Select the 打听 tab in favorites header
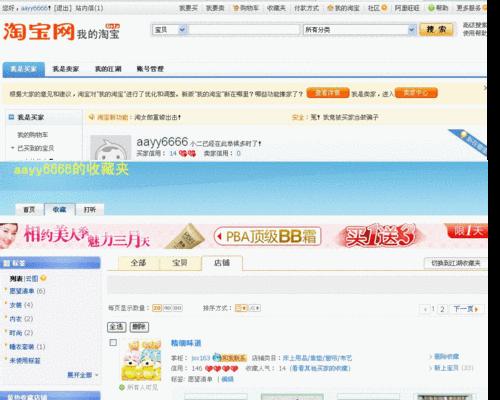Image resolution: width=500 pixels, height=400 pixels. pos(90,209)
